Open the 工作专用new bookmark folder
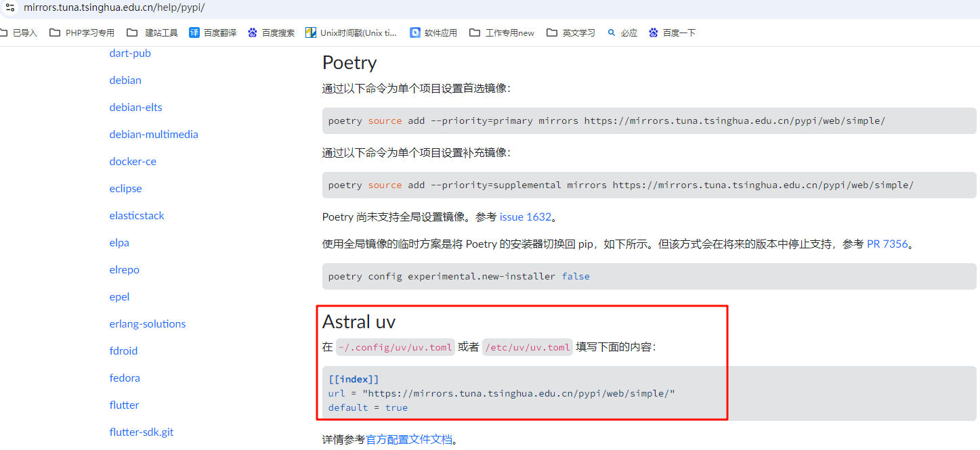 click(x=502, y=32)
